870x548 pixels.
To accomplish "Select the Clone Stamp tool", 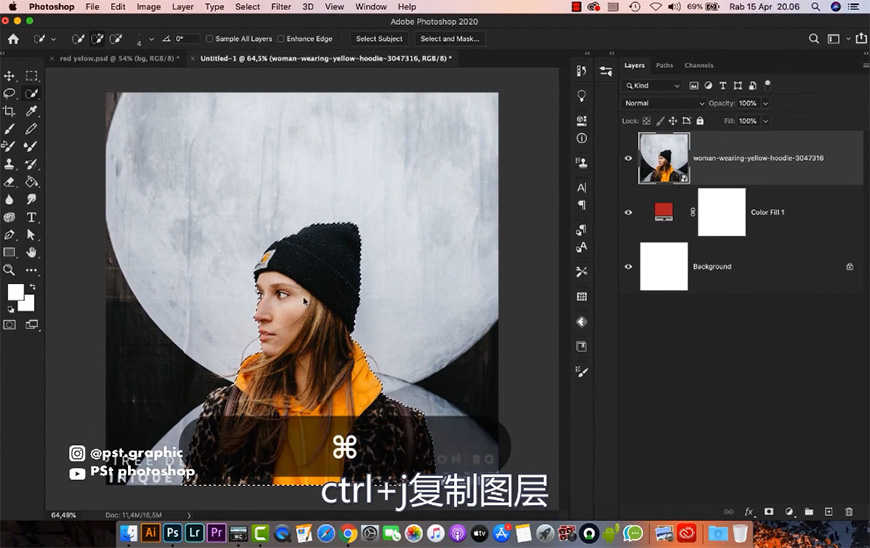I will [9, 164].
